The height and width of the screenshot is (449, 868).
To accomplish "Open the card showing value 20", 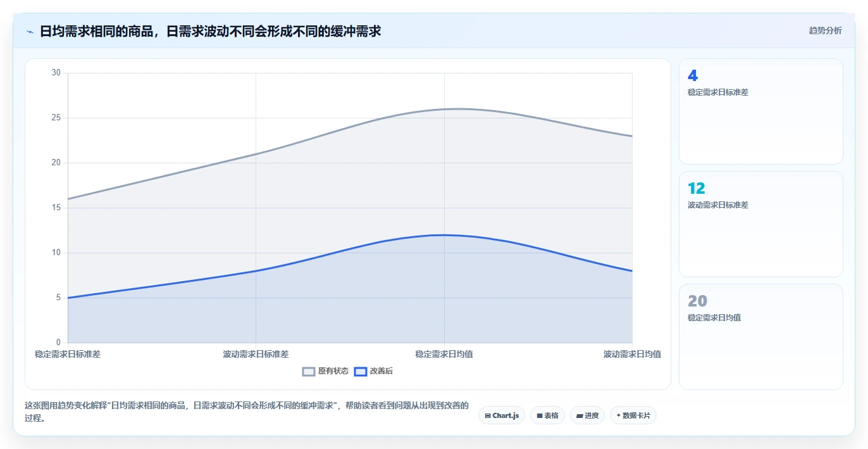I will [761, 337].
